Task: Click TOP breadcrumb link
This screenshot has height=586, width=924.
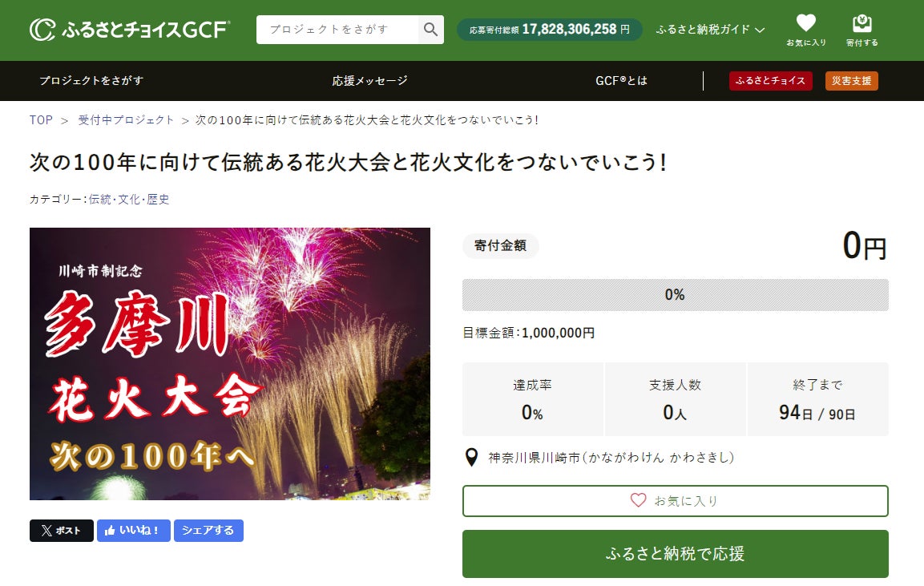Action: tap(41, 120)
